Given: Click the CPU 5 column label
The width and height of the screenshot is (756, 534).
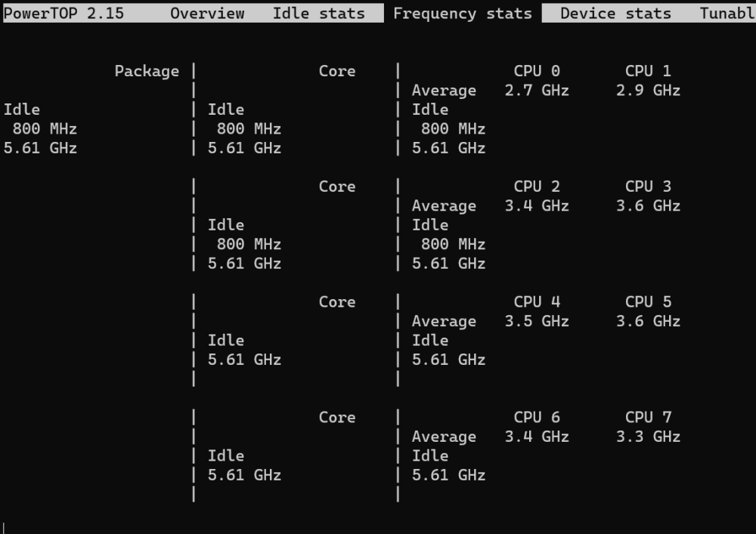Looking at the screenshot, I should (x=648, y=302).
